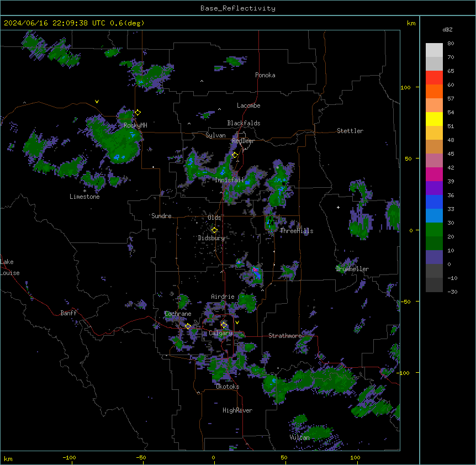Click the RedDeer city label
Screen dimensions: 476x465
[x=243, y=141]
